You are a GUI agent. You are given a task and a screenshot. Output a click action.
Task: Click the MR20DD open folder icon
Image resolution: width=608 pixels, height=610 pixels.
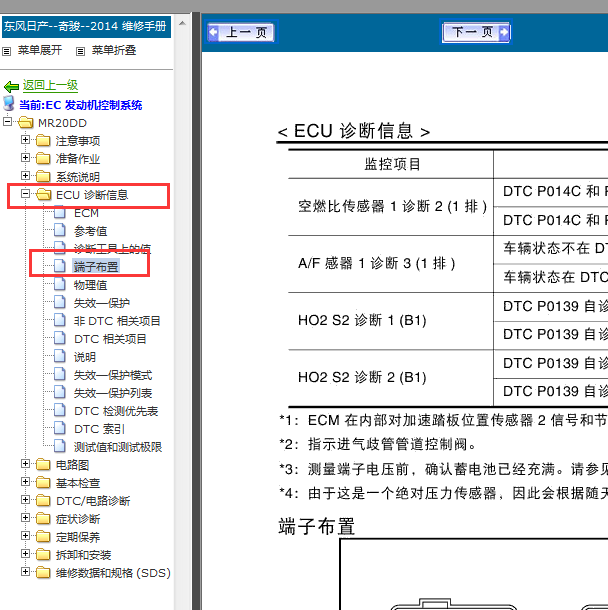(26, 123)
